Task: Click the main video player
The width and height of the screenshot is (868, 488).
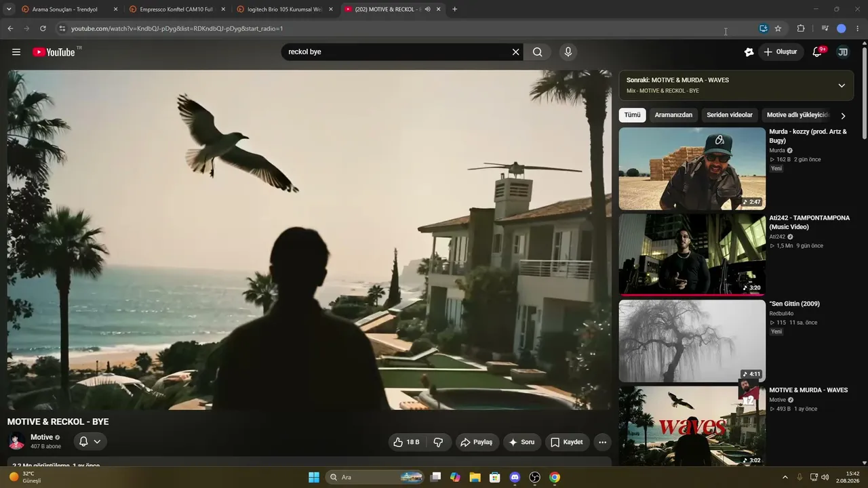Action: (309, 240)
